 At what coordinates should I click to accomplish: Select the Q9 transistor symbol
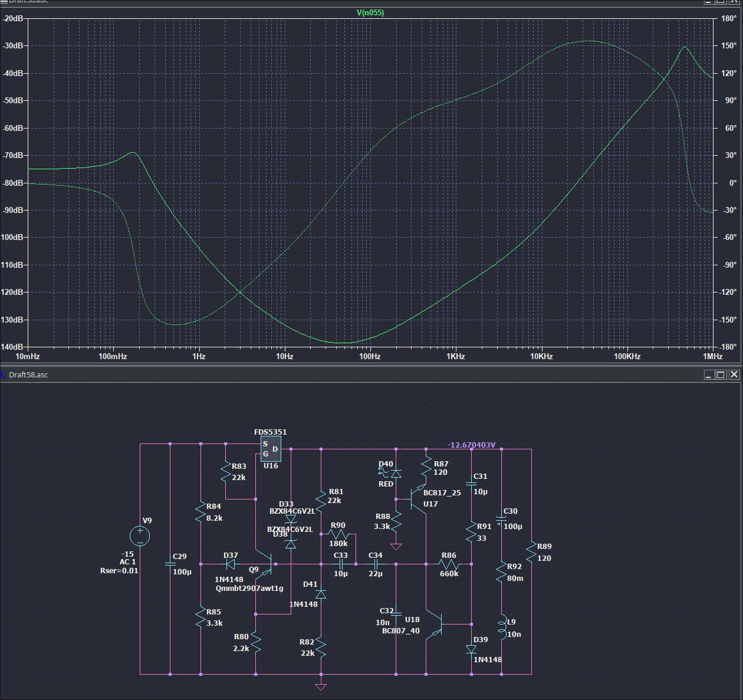tap(263, 564)
